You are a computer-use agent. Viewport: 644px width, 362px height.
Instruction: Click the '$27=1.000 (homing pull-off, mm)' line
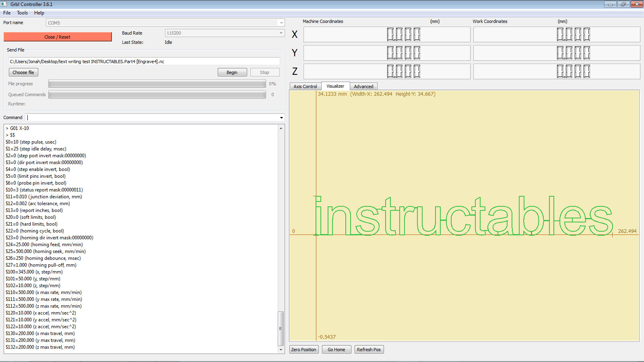(x=41, y=265)
